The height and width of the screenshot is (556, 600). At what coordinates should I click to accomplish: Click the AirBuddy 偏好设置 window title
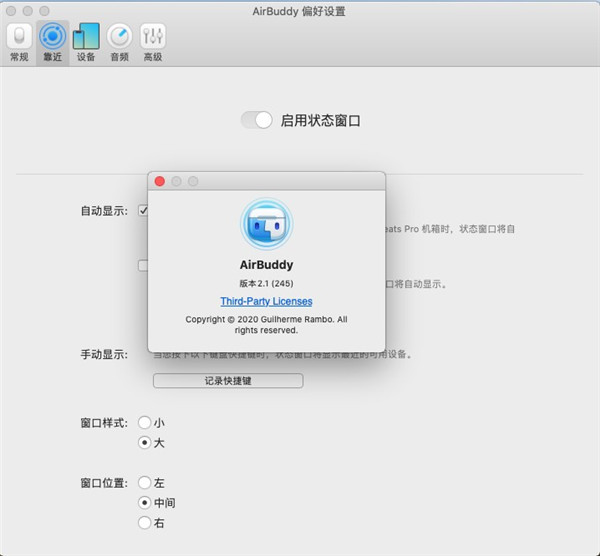pyautogui.click(x=299, y=10)
